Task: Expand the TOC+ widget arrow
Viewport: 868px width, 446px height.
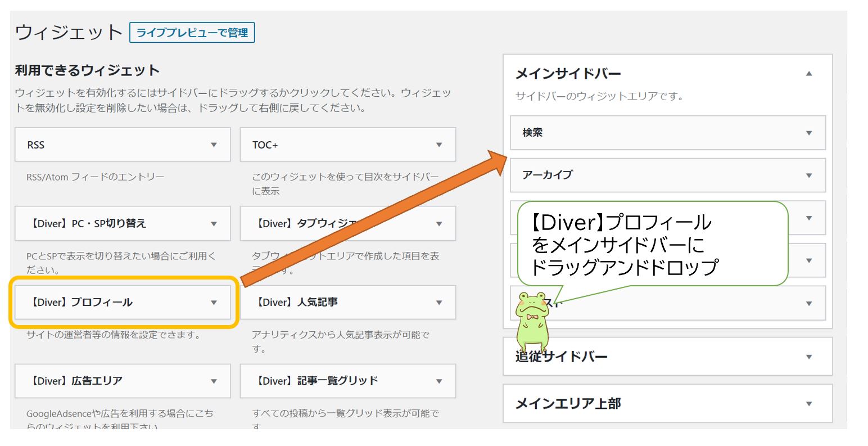Action: click(x=439, y=145)
